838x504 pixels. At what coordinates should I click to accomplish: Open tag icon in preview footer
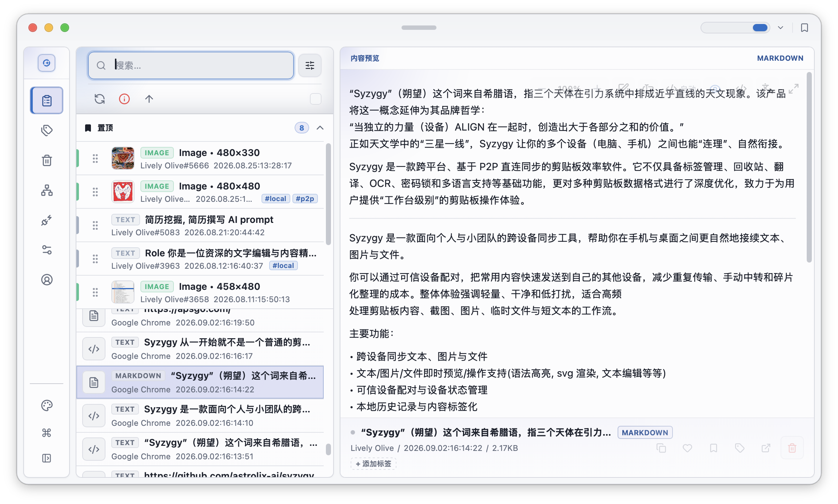click(x=740, y=448)
